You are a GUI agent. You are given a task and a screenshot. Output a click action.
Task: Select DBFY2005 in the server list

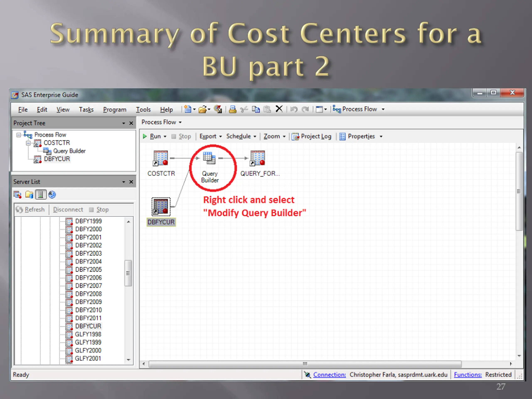click(x=89, y=270)
